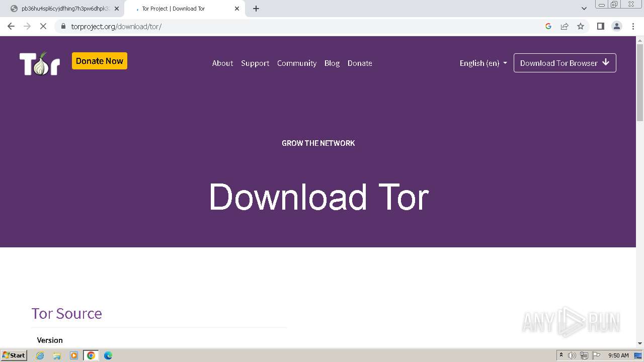This screenshot has width=644, height=362.
Task: Click Chrome icon in taskbar
Action: [x=91, y=355]
